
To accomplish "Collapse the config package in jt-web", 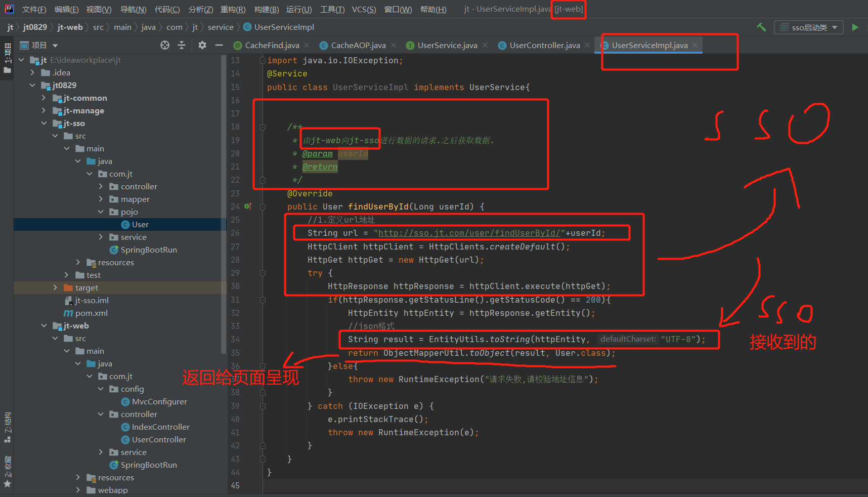I will pos(101,389).
